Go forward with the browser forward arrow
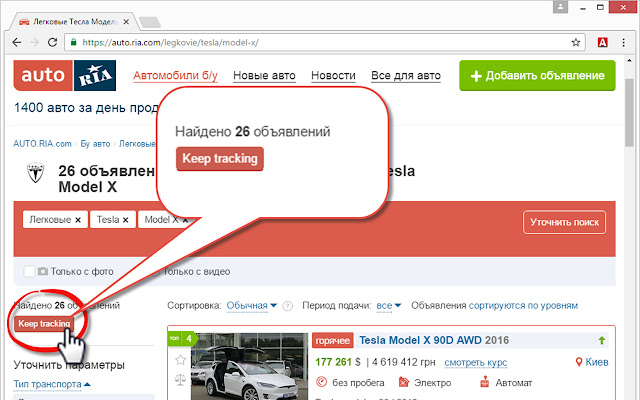 35,42
